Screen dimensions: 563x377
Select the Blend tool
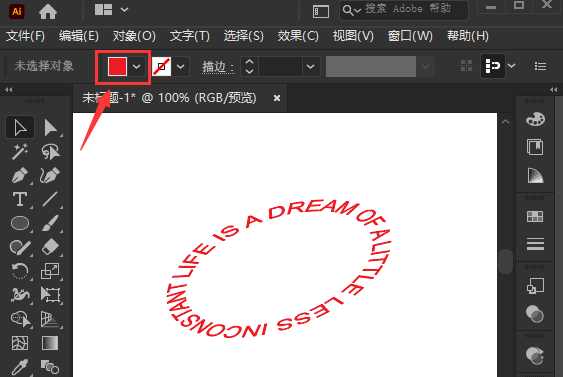pos(50,367)
